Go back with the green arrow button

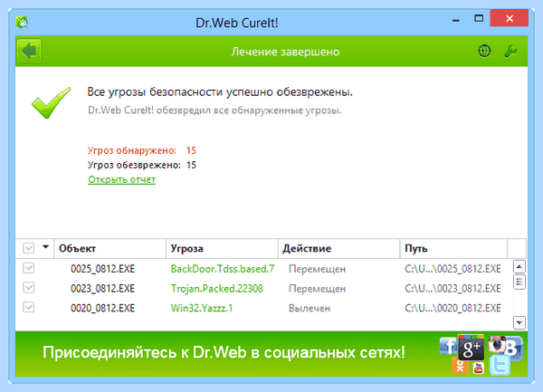point(29,52)
